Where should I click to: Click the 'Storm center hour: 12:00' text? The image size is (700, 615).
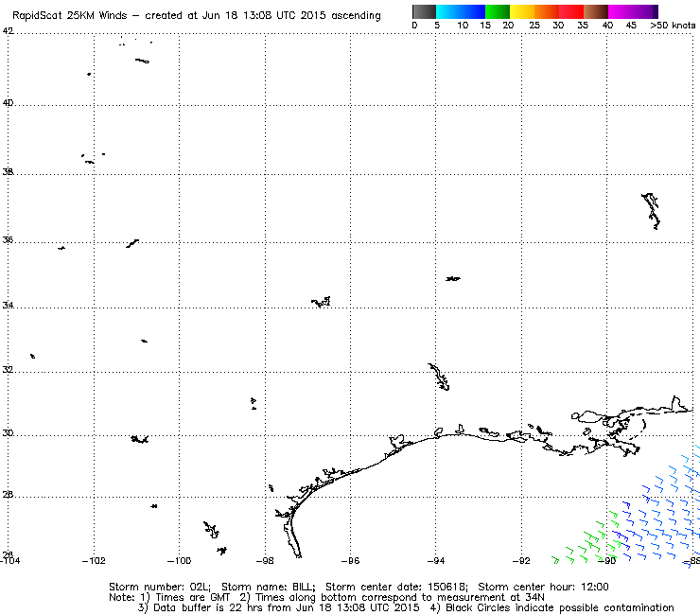[543, 587]
